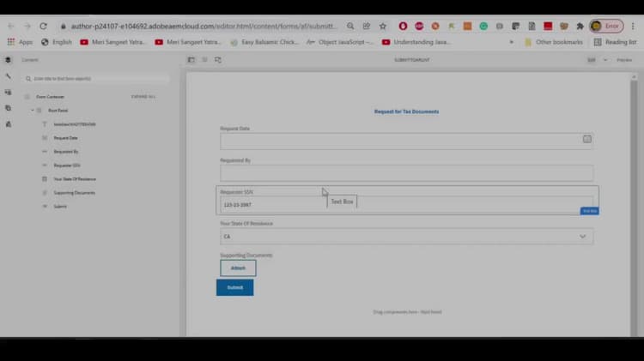Open the Opera red extension icon

pyautogui.click(x=403, y=27)
